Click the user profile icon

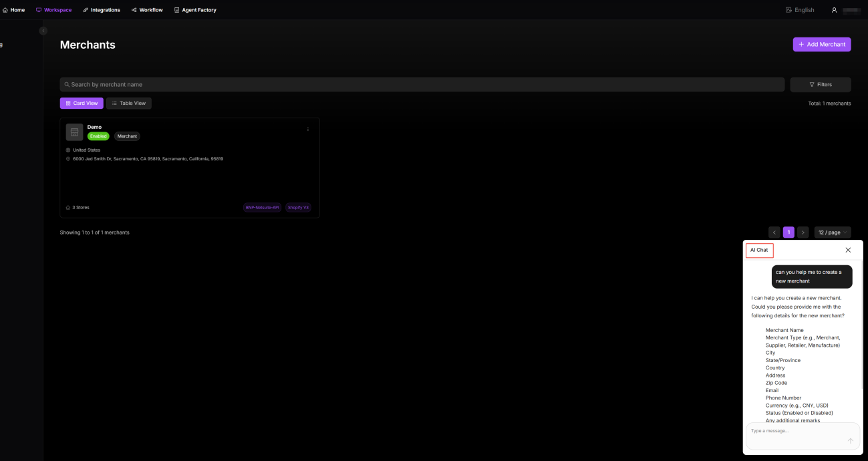[x=834, y=10]
